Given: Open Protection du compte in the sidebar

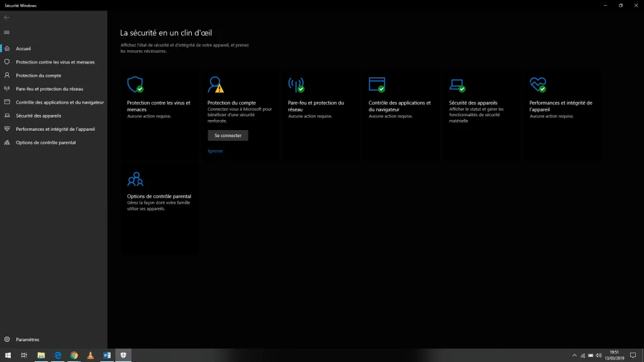Looking at the screenshot, I should pyautogui.click(x=38, y=75).
